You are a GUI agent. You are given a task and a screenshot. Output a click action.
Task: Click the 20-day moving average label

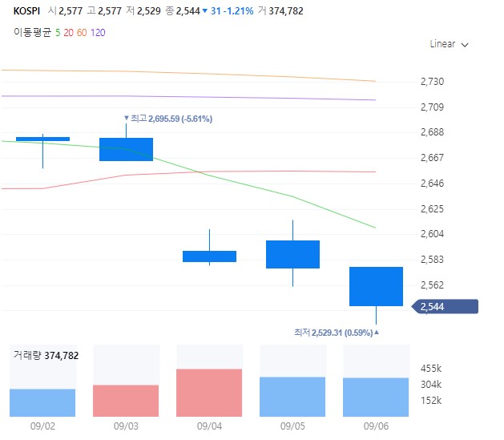[68, 33]
